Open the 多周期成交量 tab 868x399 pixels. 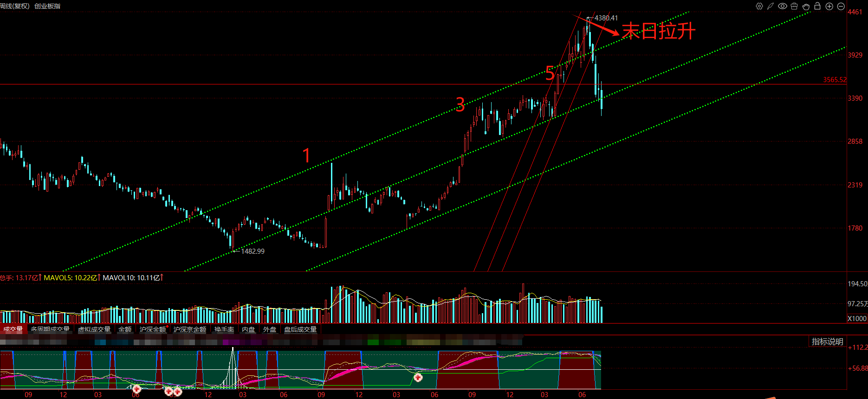point(50,329)
